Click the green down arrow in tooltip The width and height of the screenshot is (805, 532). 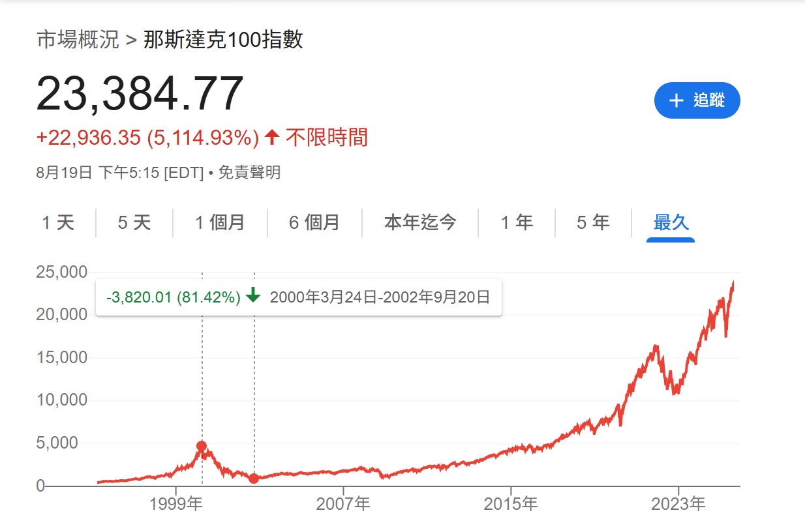pyautogui.click(x=253, y=297)
